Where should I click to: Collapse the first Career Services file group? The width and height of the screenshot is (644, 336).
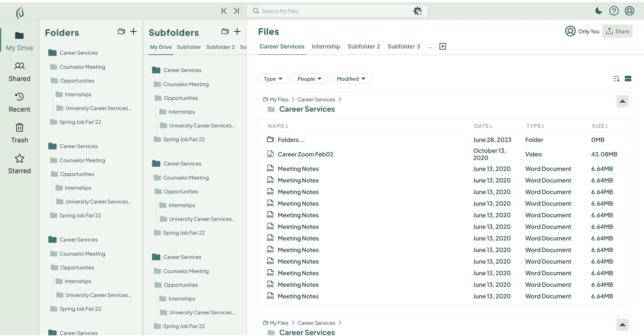point(622,101)
